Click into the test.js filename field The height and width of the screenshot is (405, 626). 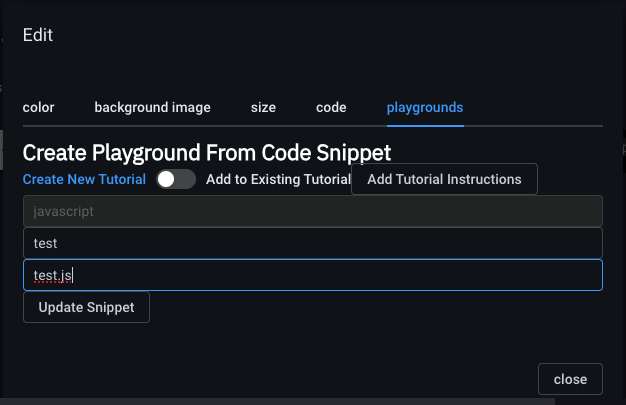[x=312, y=275]
